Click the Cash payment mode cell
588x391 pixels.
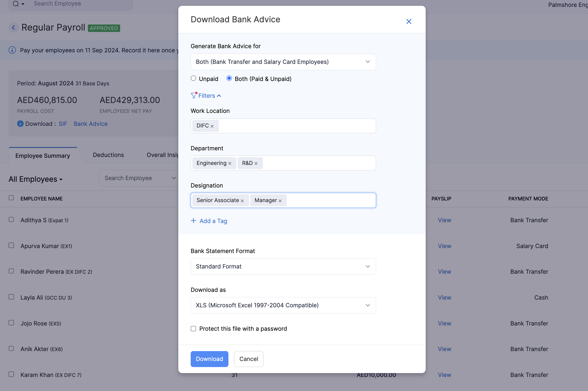(541, 297)
